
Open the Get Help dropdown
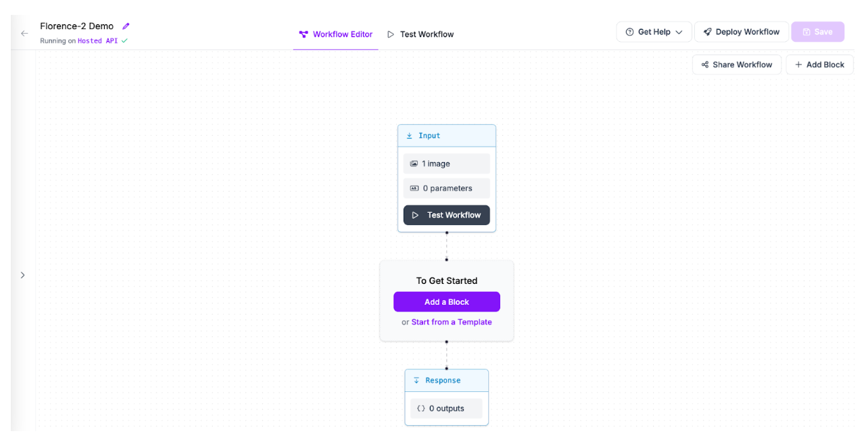(x=654, y=32)
